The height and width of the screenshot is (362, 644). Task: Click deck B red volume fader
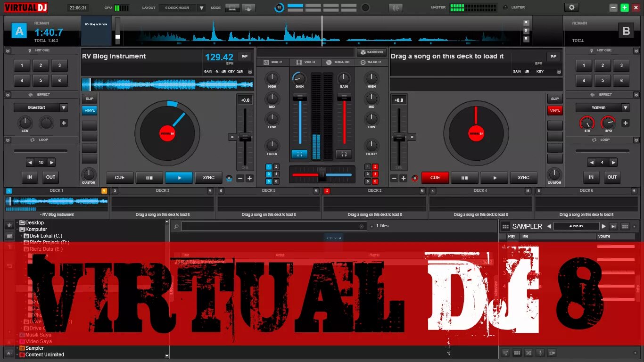click(344, 97)
